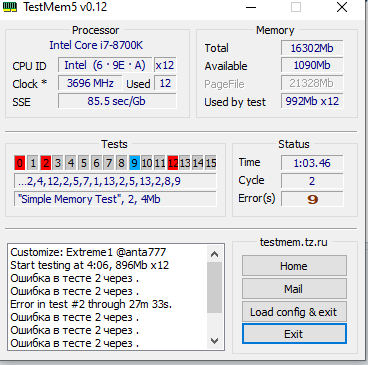Click the Exit button
The image size is (368, 365).
coord(294,334)
